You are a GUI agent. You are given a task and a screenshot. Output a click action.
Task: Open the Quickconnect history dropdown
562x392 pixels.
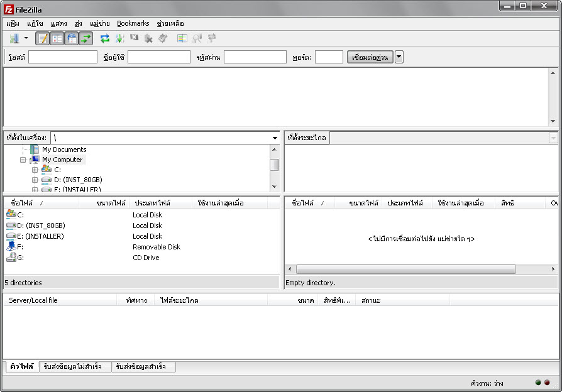point(399,57)
